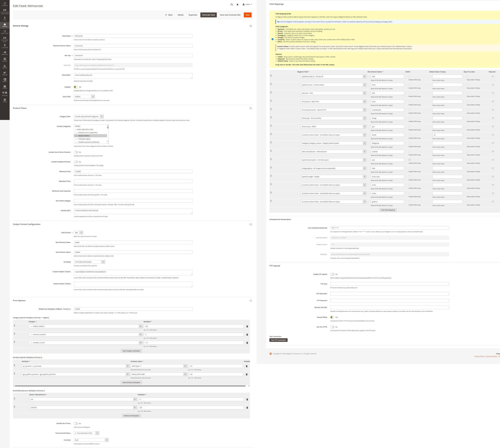Click the Minimum Stock Quantity field

(x=133, y=191)
